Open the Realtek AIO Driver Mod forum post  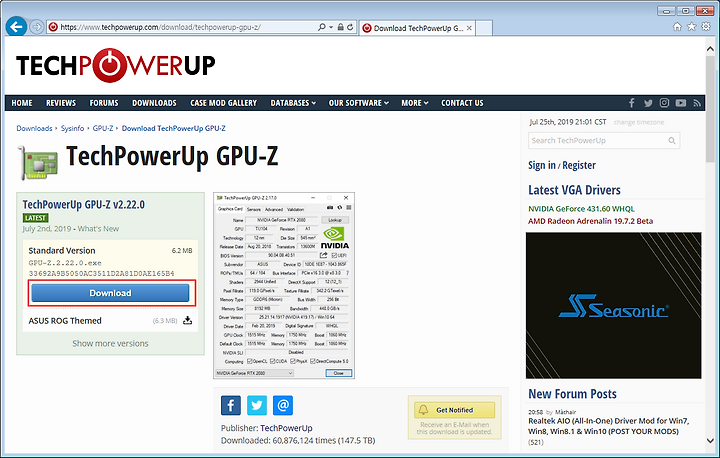[609, 426]
